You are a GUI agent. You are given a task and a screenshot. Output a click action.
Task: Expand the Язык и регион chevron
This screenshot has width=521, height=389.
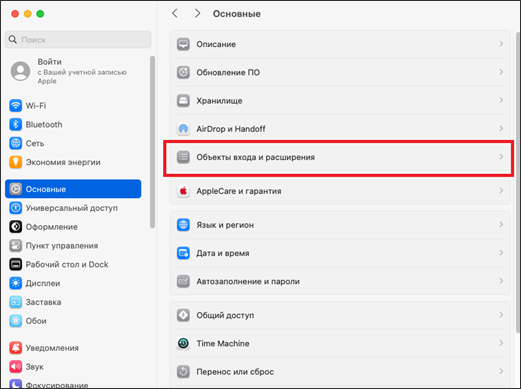(x=501, y=225)
